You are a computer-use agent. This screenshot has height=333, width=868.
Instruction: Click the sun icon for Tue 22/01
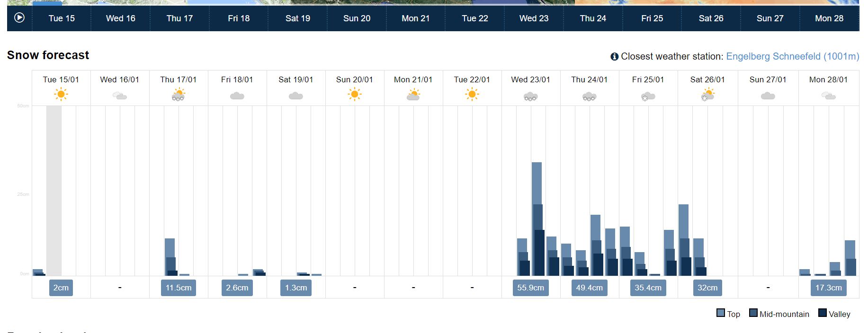tap(472, 95)
